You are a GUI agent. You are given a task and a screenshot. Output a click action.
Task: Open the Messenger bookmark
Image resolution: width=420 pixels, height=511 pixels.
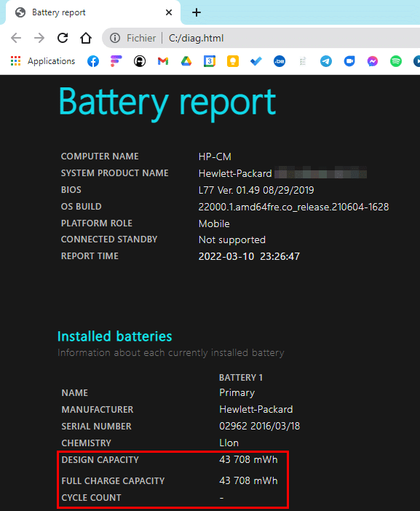pos(373,61)
